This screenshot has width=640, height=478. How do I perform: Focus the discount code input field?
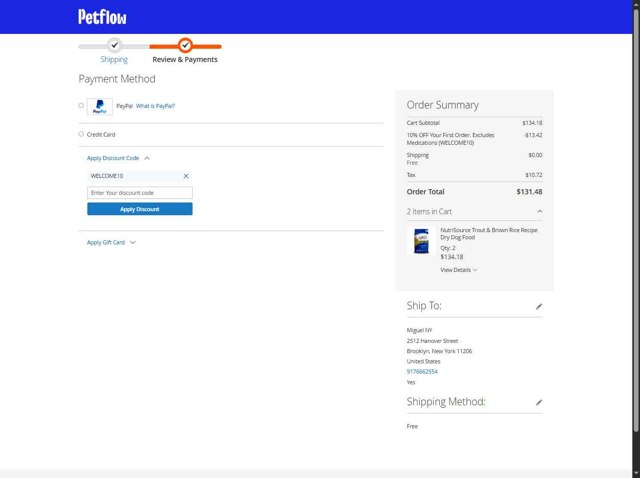coord(140,193)
